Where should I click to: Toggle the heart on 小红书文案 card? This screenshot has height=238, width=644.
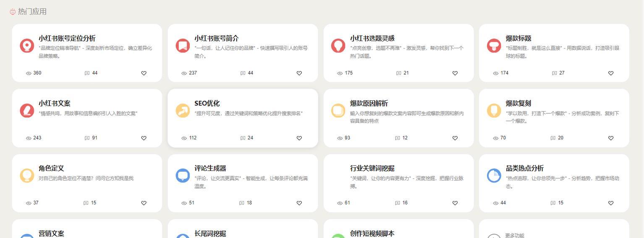click(144, 138)
